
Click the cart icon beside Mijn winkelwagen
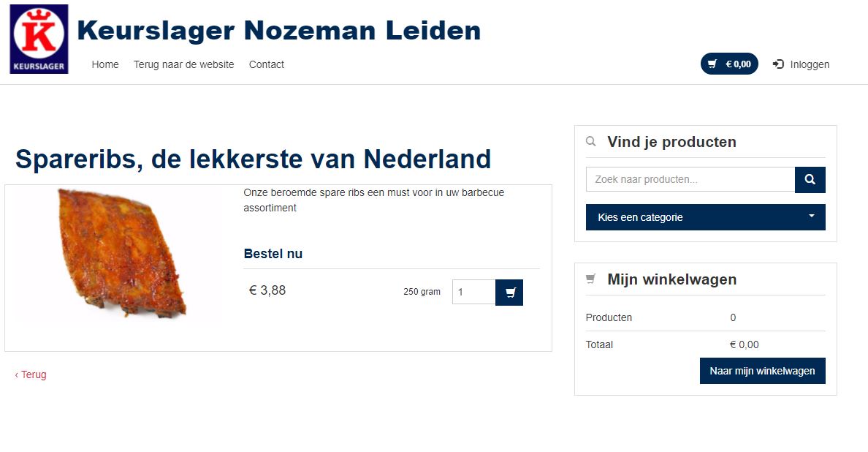[591, 279]
